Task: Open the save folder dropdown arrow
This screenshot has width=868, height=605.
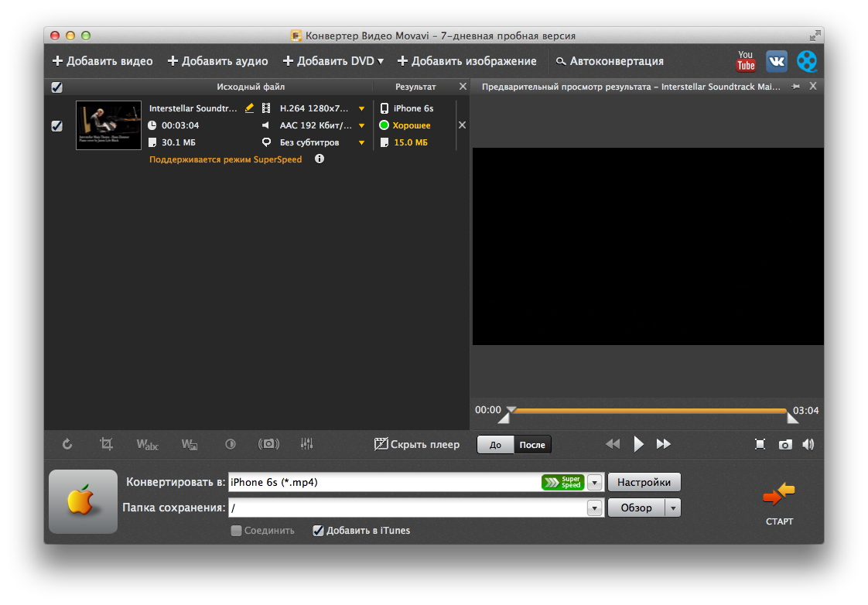Action: click(x=595, y=508)
